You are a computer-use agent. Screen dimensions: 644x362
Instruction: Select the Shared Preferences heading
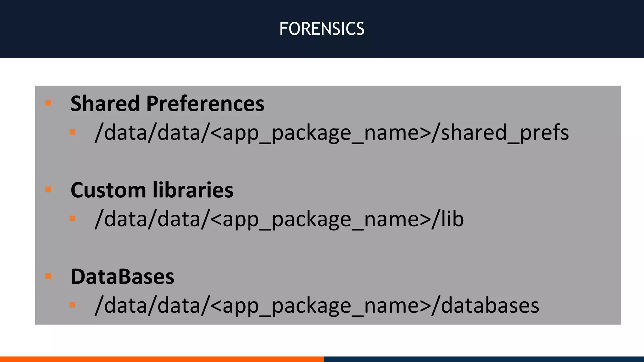167,103
